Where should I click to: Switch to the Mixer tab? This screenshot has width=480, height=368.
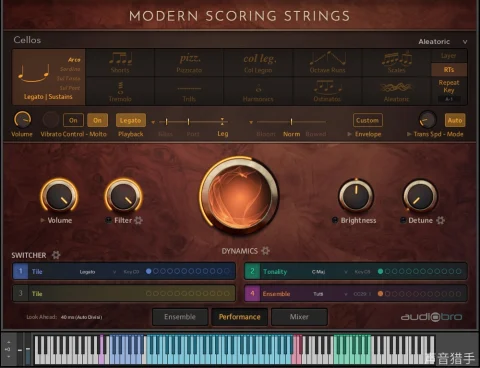pos(299,317)
